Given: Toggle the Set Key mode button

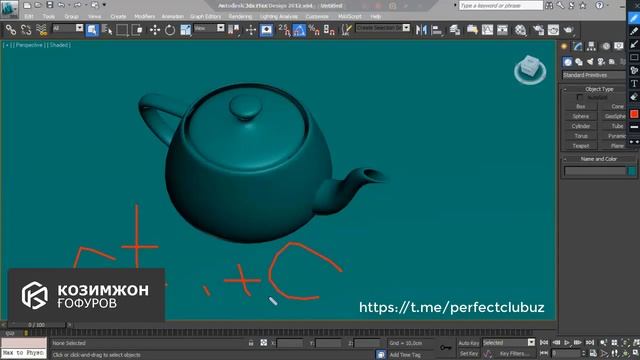Looking at the screenshot, I should click(x=469, y=353).
